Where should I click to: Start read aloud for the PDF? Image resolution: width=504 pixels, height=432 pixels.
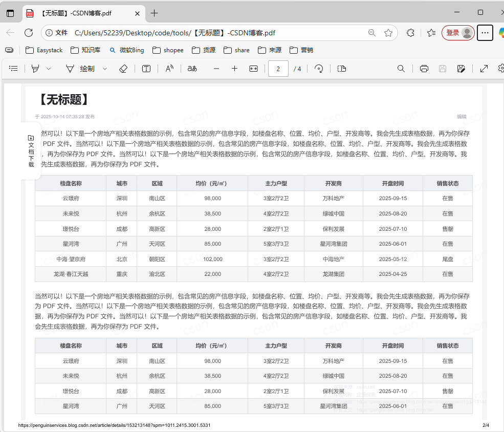pos(169,68)
